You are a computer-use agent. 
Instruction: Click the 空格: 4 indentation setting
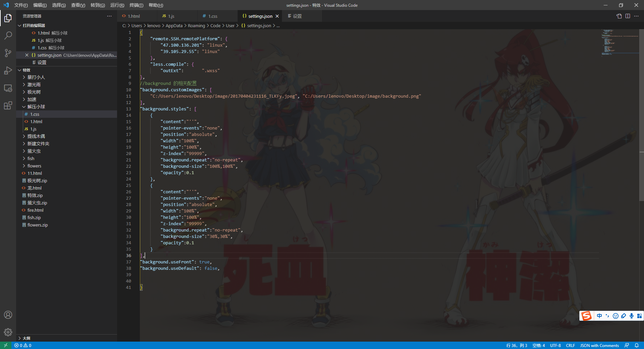pyautogui.click(x=539, y=345)
